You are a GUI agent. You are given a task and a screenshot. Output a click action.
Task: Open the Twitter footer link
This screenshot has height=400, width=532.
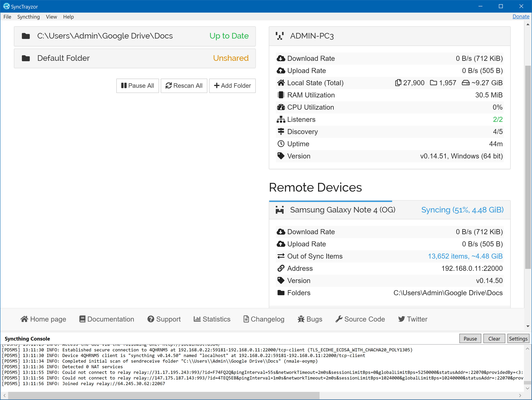pyautogui.click(x=413, y=319)
